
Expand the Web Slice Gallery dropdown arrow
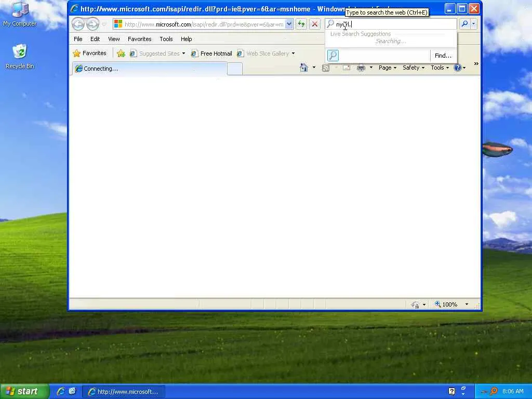point(293,54)
